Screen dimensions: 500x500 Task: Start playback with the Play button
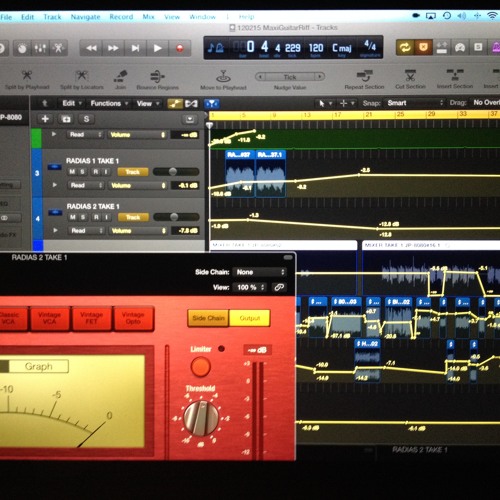pos(157,49)
